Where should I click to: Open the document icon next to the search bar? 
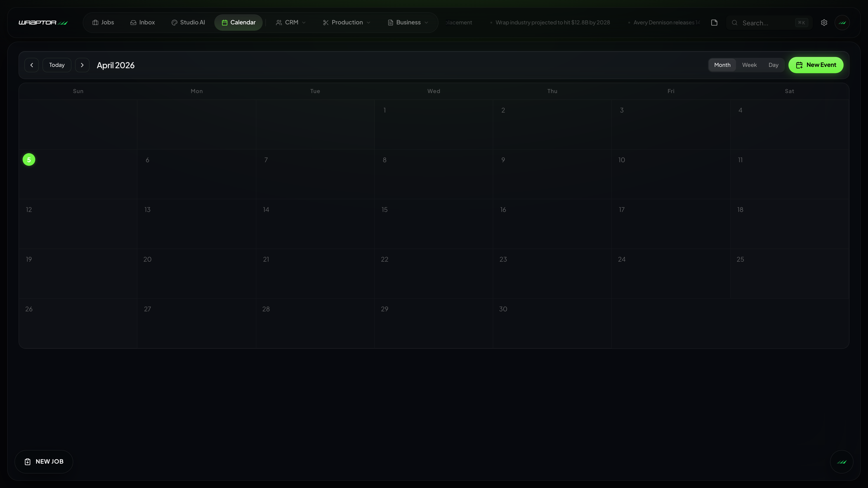pyautogui.click(x=714, y=23)
